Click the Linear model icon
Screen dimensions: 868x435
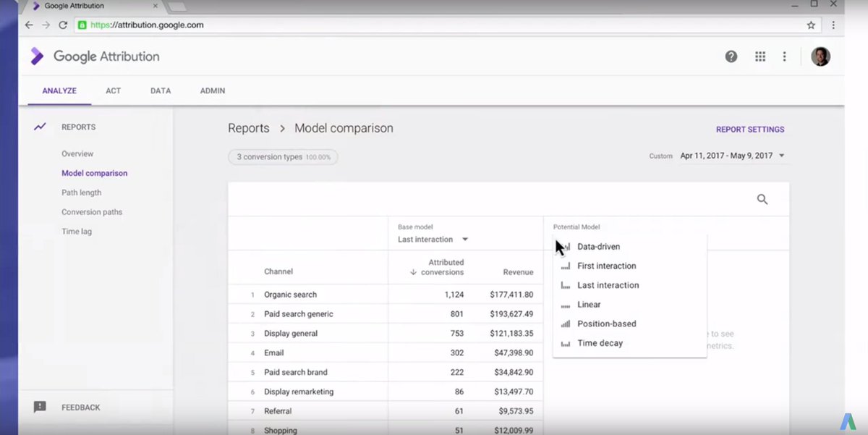tap(566, 305)
